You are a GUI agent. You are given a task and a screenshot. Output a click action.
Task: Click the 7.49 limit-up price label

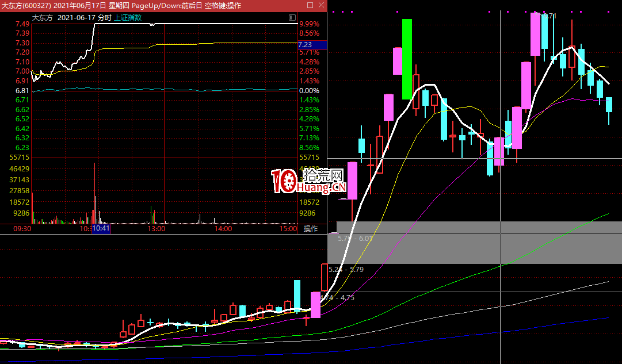tap(22, 24)
